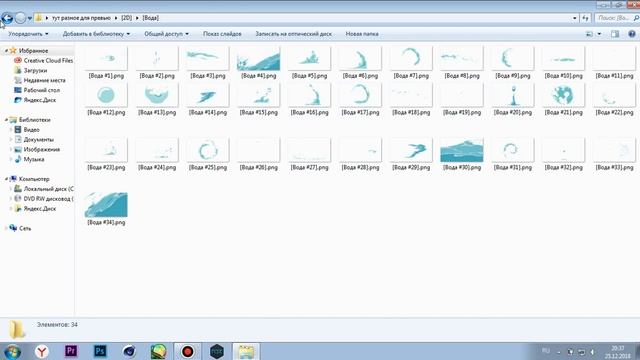Select thumbnail [Вода #17].png
The width and height of the screenshot is (640, 360).
360,95
